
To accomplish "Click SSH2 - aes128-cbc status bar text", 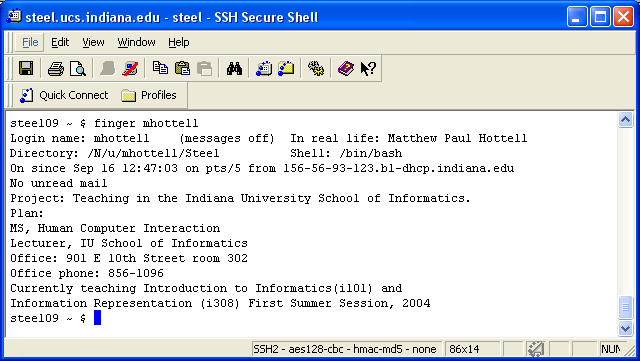I will (345, 349).
